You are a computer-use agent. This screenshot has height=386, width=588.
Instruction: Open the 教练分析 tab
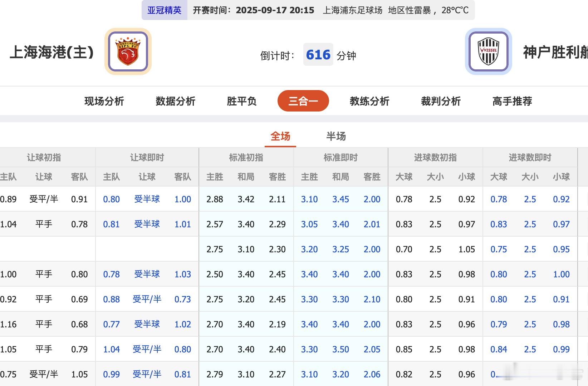(x=369, y=101)
